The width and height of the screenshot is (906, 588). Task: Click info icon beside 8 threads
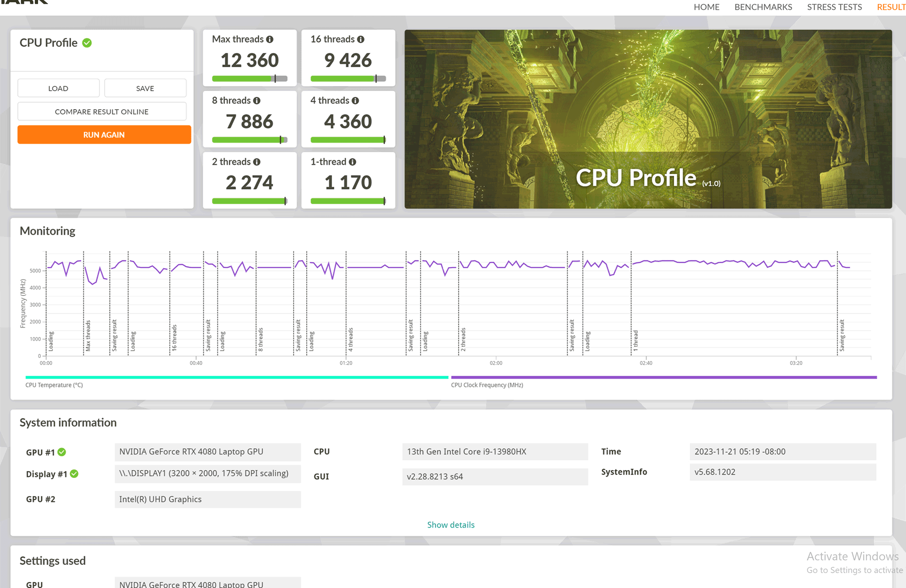point(257,101)
